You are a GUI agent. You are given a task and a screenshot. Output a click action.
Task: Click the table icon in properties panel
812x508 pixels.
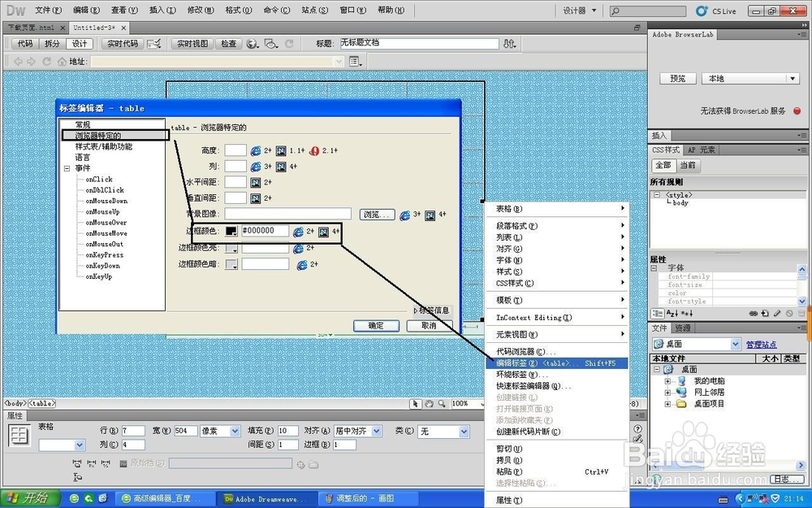coord(19,434)
